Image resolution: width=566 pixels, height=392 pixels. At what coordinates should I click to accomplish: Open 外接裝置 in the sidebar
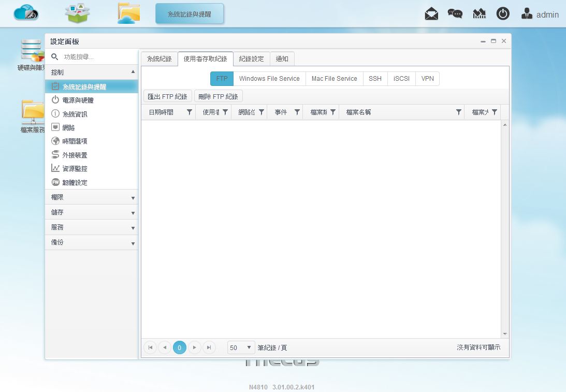tap(92, 155)
